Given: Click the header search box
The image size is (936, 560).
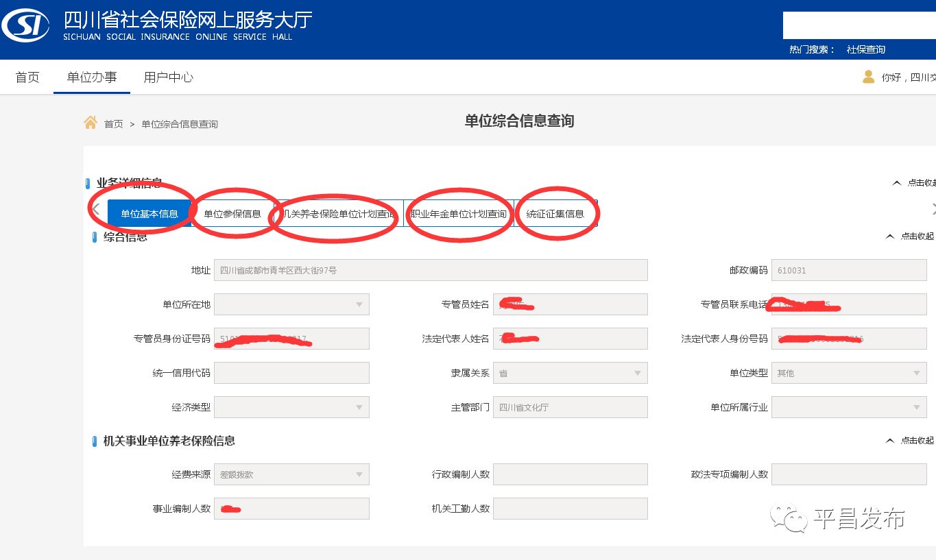Looking at the screenshot, I should (859, 25).
